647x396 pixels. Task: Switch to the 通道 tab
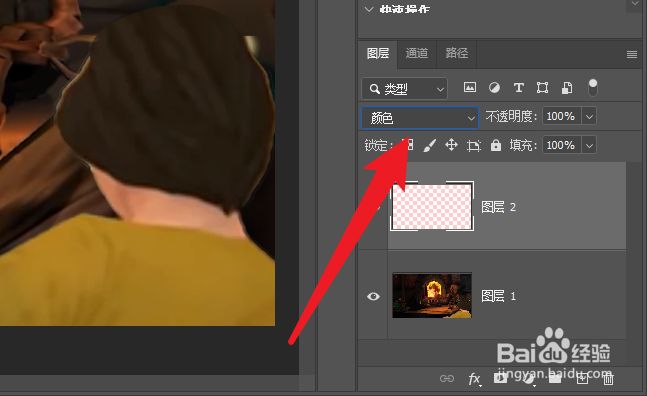point(416,53)
